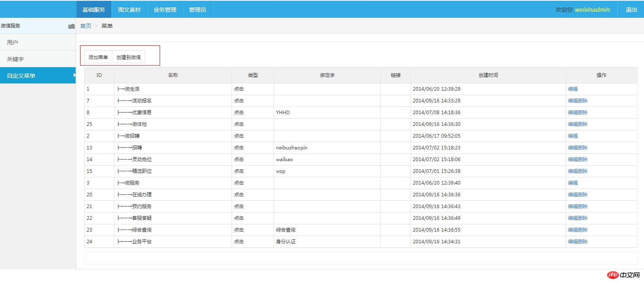This screenshot has height=283, width=644.
Task: Select the YHHD keyword cell
Action: tap(327, 113)
